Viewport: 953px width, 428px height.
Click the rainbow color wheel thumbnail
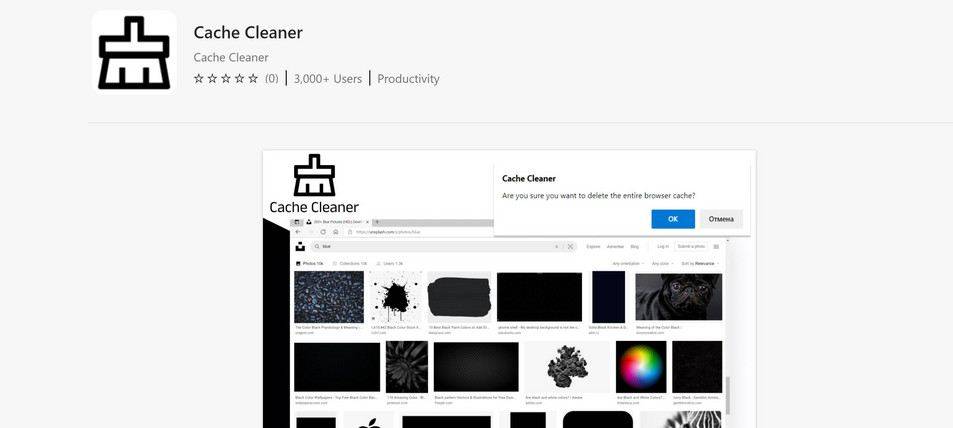pos(641,367)
